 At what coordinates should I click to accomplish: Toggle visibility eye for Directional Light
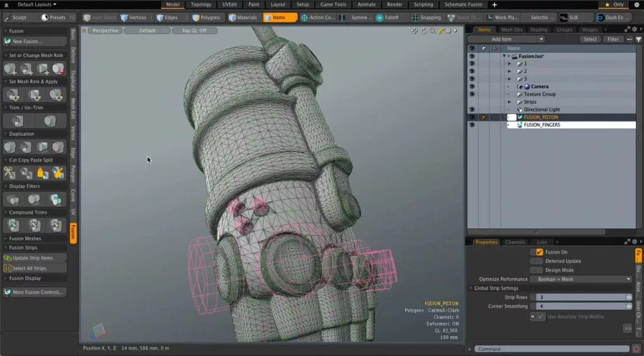472,109
